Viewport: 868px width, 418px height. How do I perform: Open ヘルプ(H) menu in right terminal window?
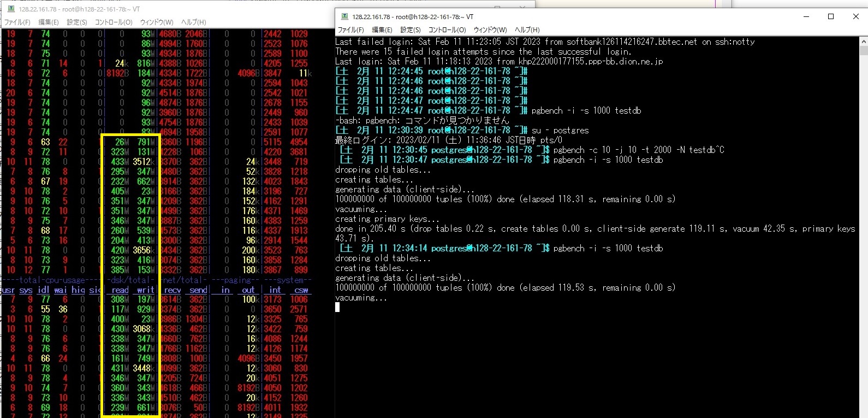(x=527, y=30)
